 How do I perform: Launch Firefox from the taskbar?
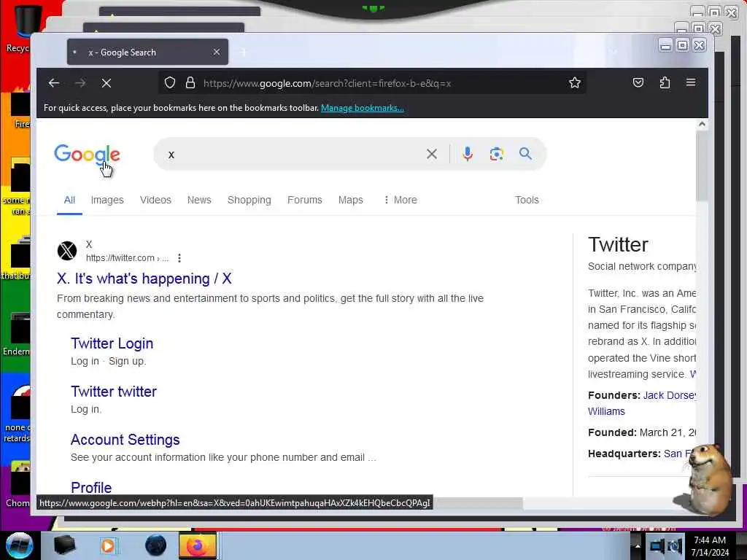pyautogui.click(x=197, y=545)
